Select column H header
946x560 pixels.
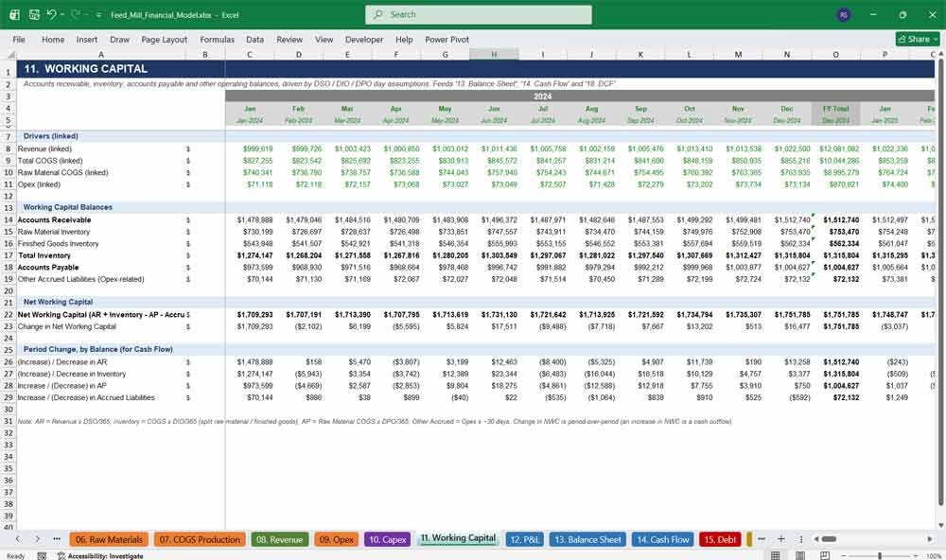click(x=494, y=54)
